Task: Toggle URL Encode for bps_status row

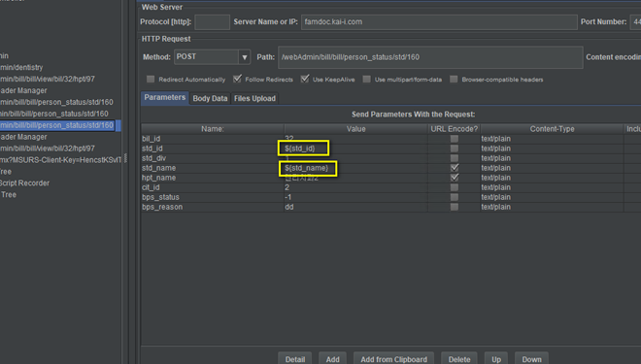Action: tap(455, 197)
